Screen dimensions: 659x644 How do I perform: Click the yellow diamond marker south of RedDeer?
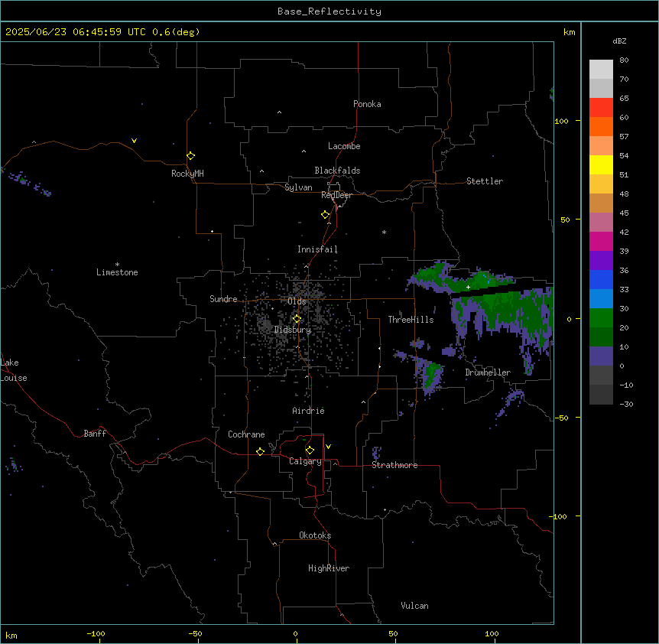(326, 215)
